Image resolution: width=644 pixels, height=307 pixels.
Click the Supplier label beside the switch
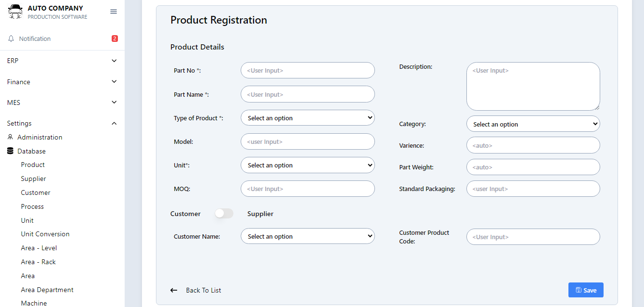click(260, 214)
